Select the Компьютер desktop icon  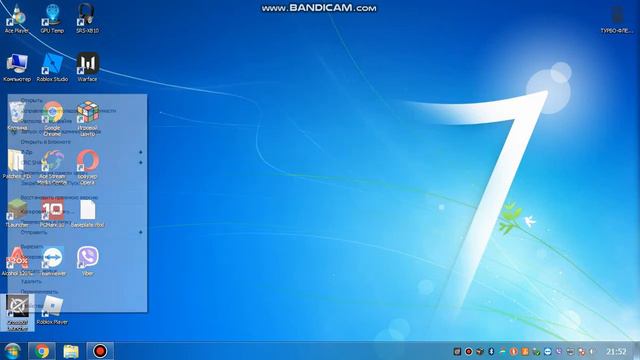(17, 67)
